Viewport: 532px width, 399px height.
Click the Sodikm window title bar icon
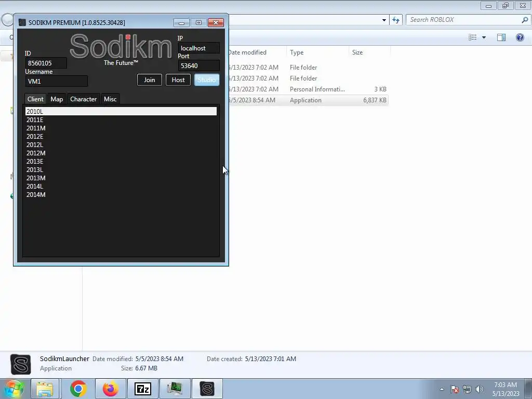[x=22, y=22]
